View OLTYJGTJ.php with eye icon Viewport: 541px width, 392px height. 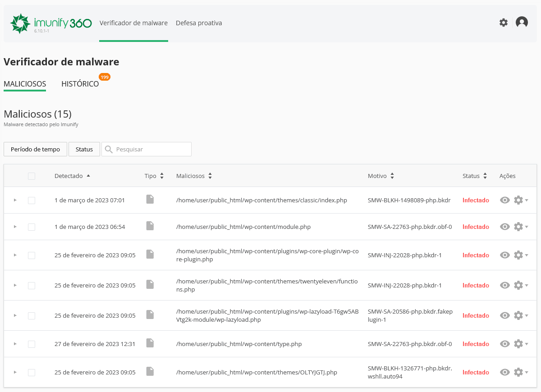coord(505,372)
